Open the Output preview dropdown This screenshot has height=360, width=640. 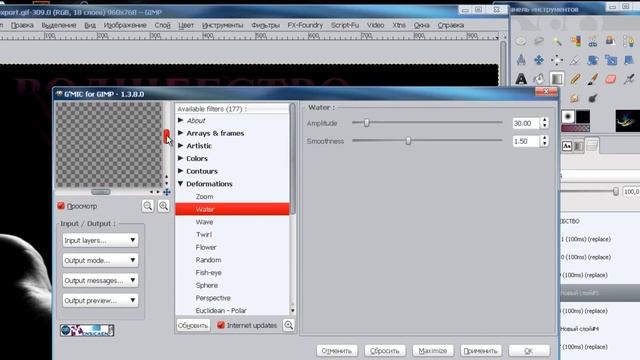100,300
